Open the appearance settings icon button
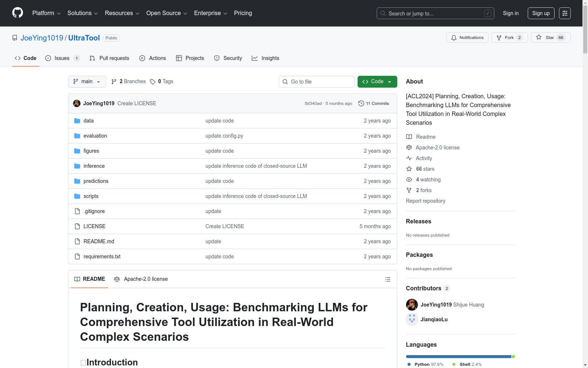The height and width of the screenshot is (368, 588). [x=565, y=13]
